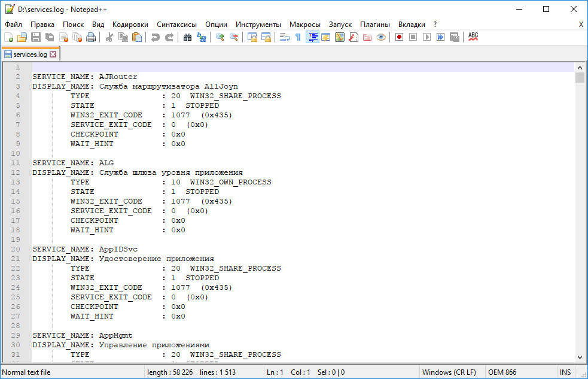This screenshot has width=588, height=379.
Task: Click the INS indicator in the status bar
Action: click(x=565, y=372)
